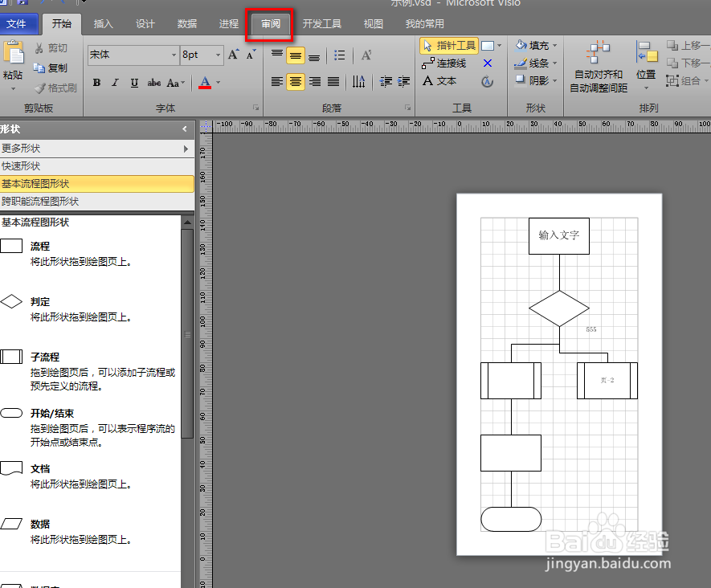Switch to the Design (设计) tab
Screen dimensions: 711x588
(145, 24)
